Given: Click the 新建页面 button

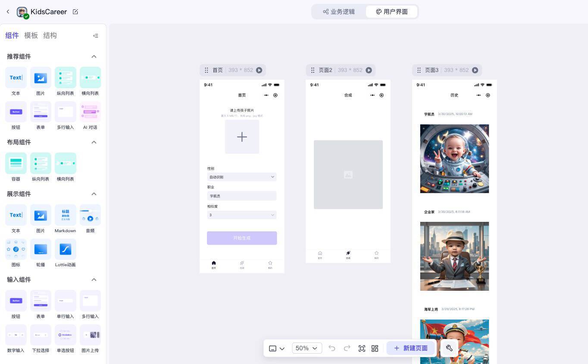Looking at the screenshot, I should 410,348.
